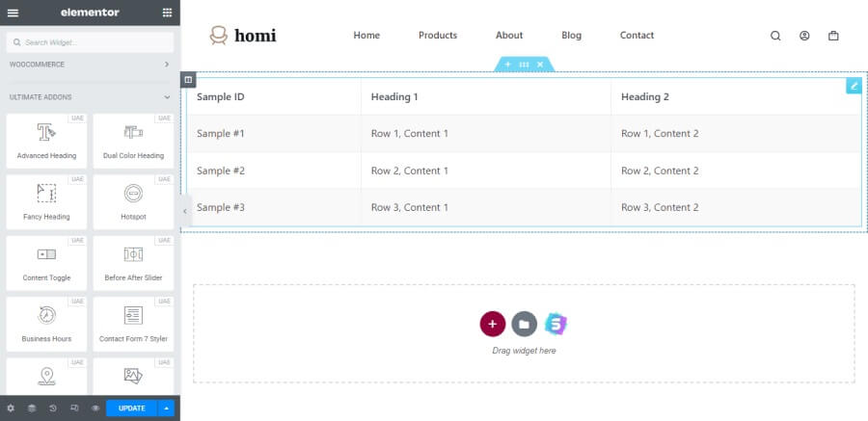
Task: Click the Heading 2 table header
Action: pyautogui.click(x=736, y=96)
